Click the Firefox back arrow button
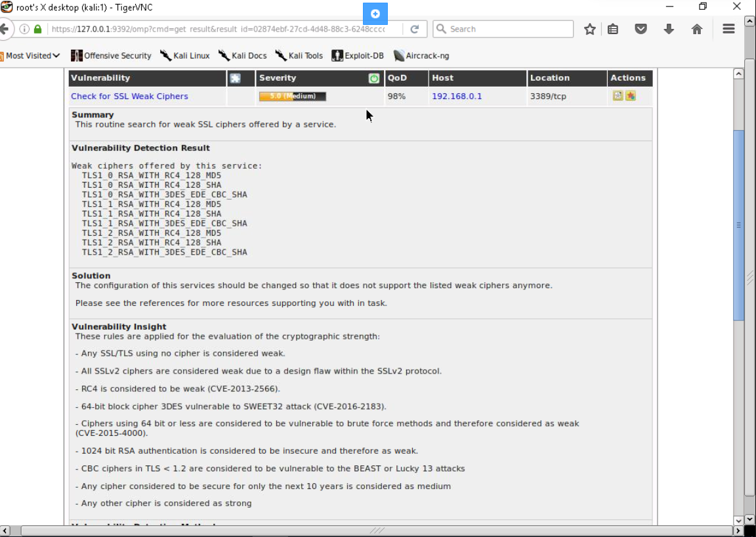756x537 pixels. (x=4, y=29)
